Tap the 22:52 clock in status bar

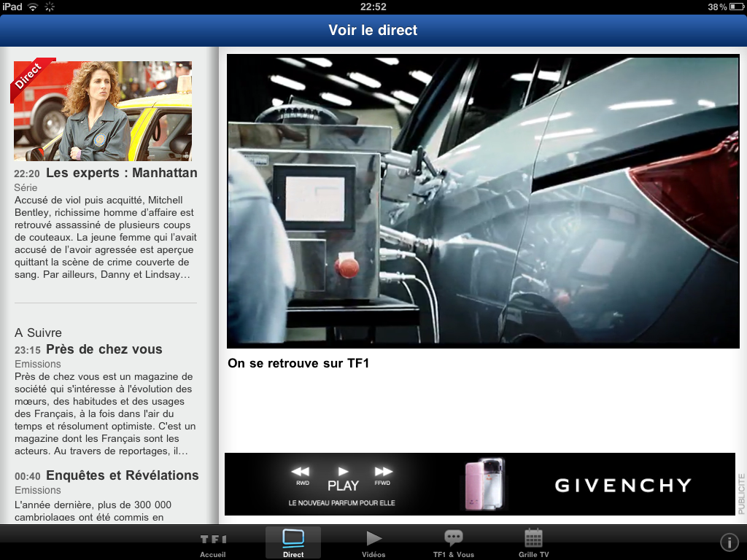tap(373, 7)
